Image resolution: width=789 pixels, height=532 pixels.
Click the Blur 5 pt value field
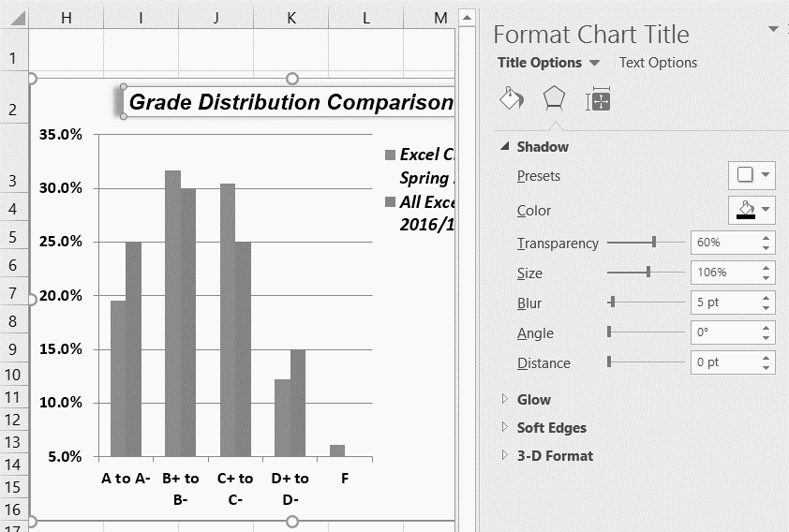[725, 303]
